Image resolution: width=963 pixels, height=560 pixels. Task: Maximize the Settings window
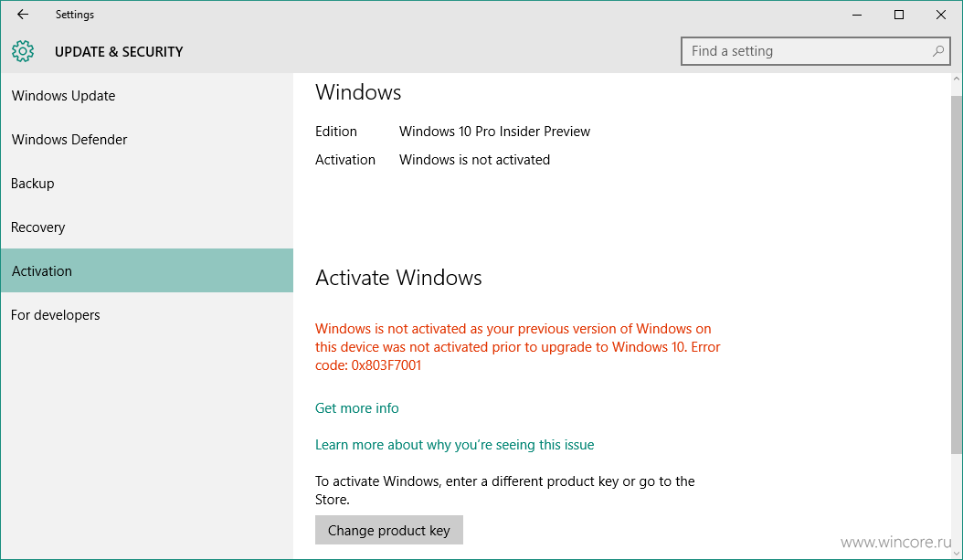tap(899, 15)
